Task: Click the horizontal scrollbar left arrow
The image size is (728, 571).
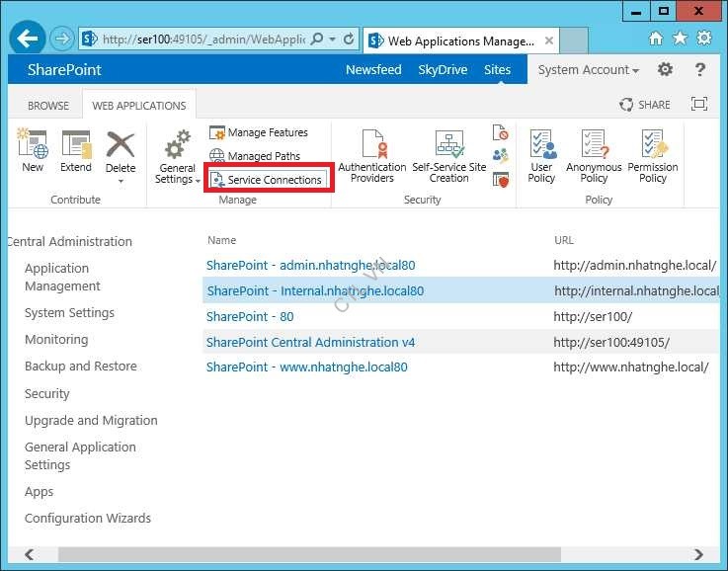Action: 30,554
